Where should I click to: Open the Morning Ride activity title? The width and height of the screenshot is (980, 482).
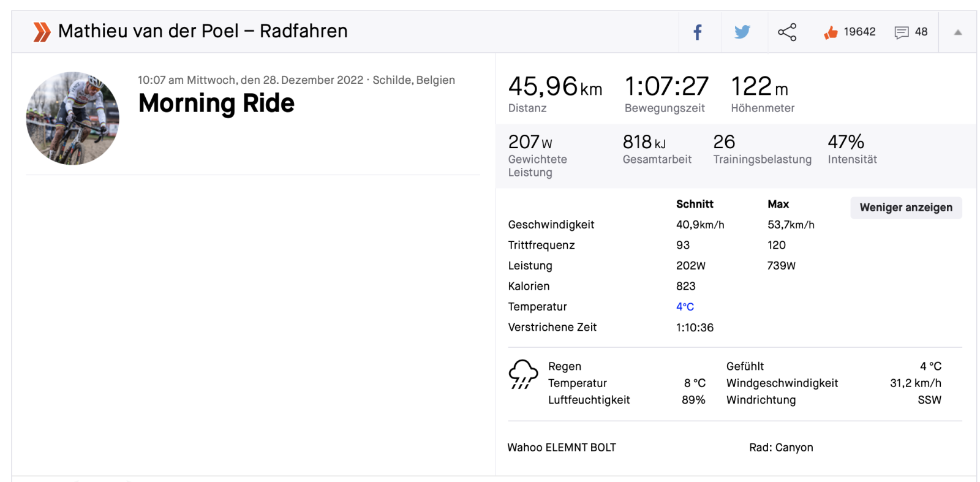216,104
